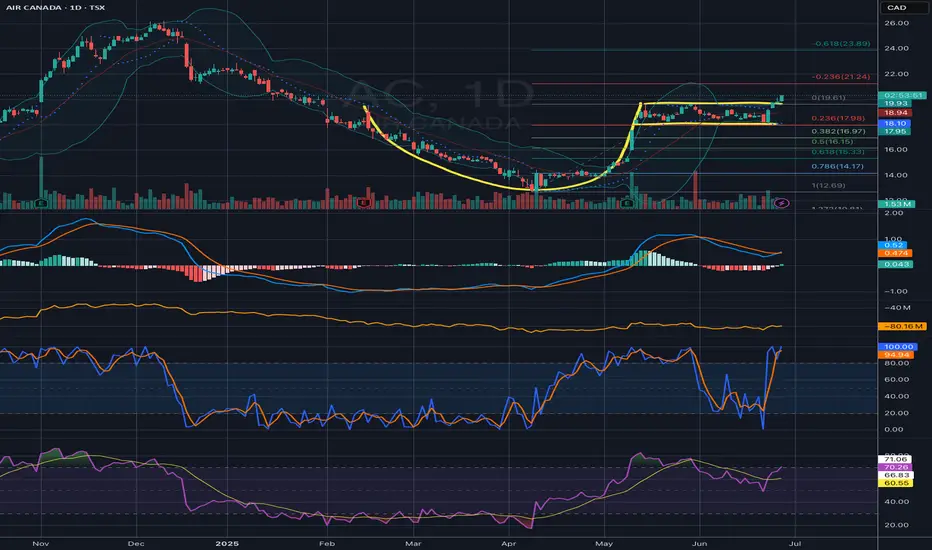Click the AIR CANADA · 1D · TSX title
This screenshot has width=932, height=550.
55,7
